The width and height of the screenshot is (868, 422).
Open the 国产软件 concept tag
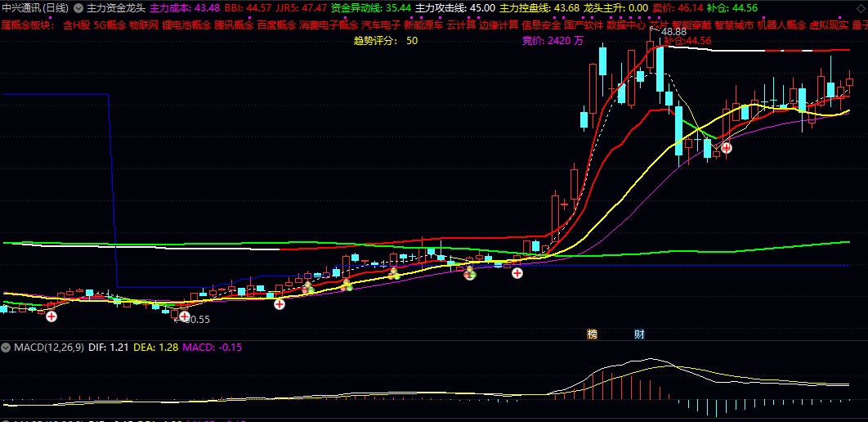coord(584,25)
